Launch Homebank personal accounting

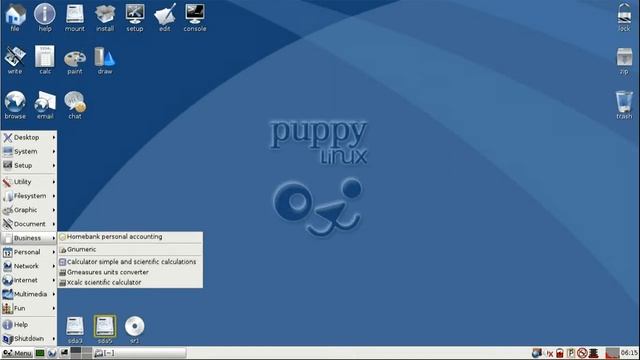point(130,237)
